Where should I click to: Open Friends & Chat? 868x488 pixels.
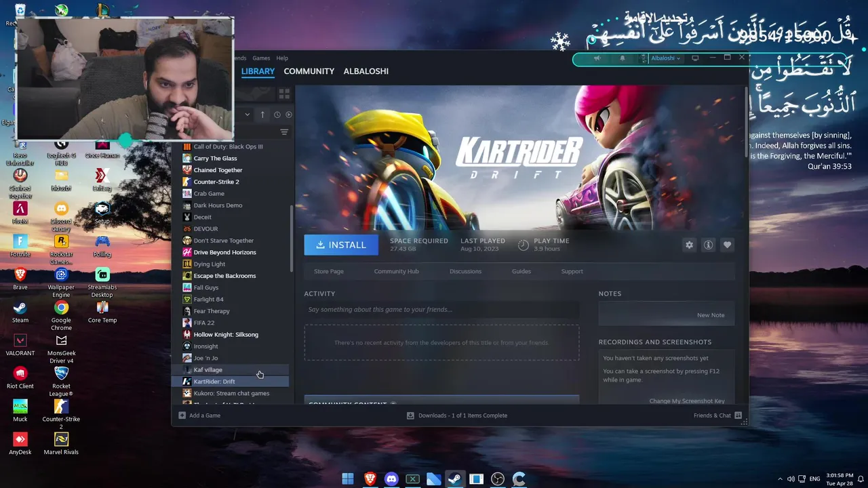(717, 415)
